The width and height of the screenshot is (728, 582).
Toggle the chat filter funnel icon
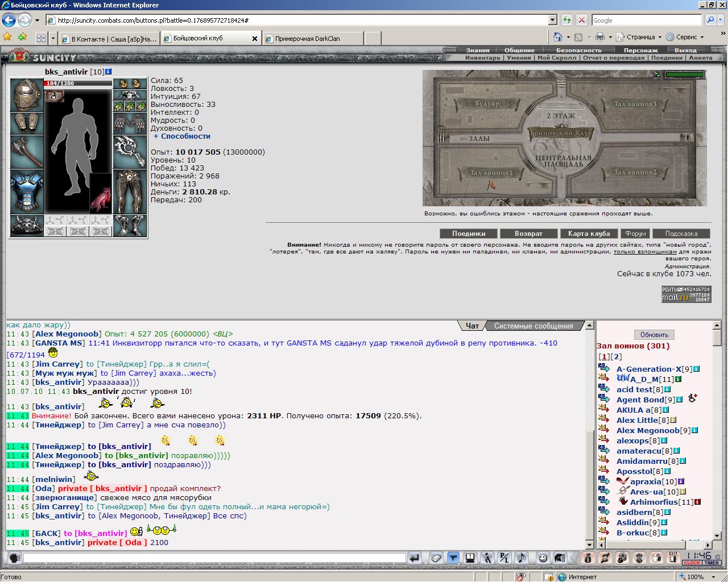point(453,558)
